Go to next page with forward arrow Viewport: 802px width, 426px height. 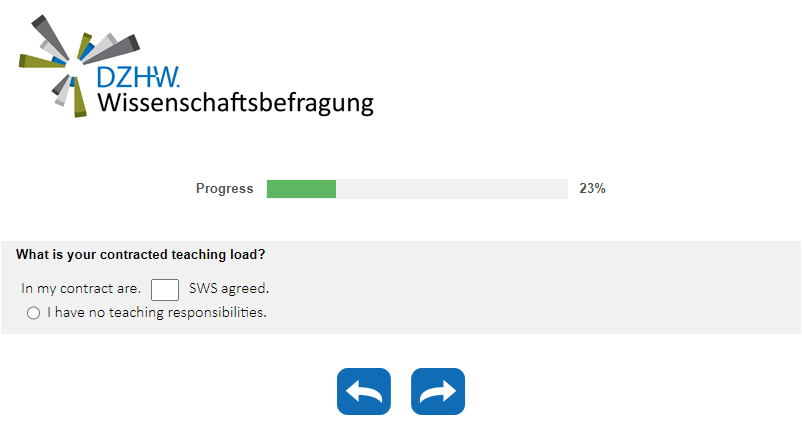[x=438, y=391]
